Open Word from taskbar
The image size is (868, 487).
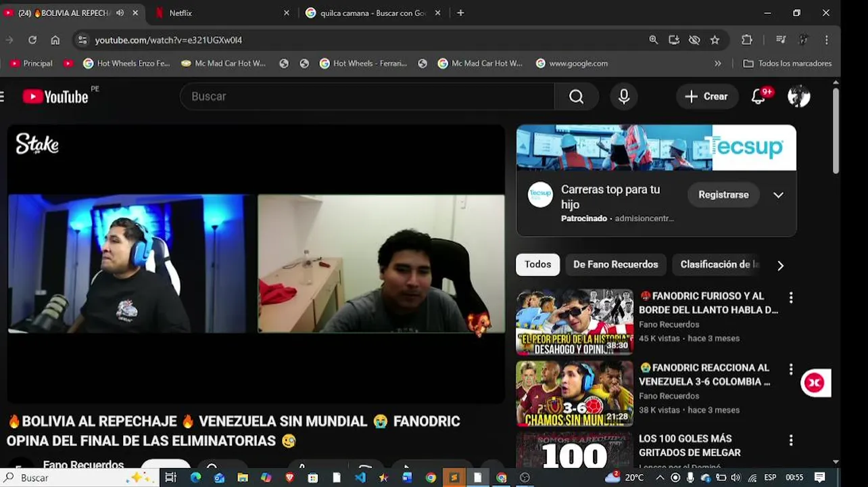[407, 478]
